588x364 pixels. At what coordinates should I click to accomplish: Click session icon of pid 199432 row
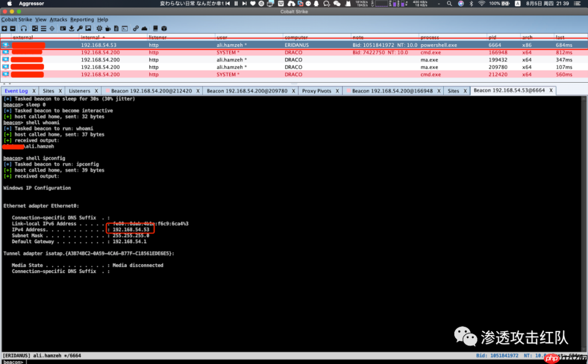[x=5, y=60]
